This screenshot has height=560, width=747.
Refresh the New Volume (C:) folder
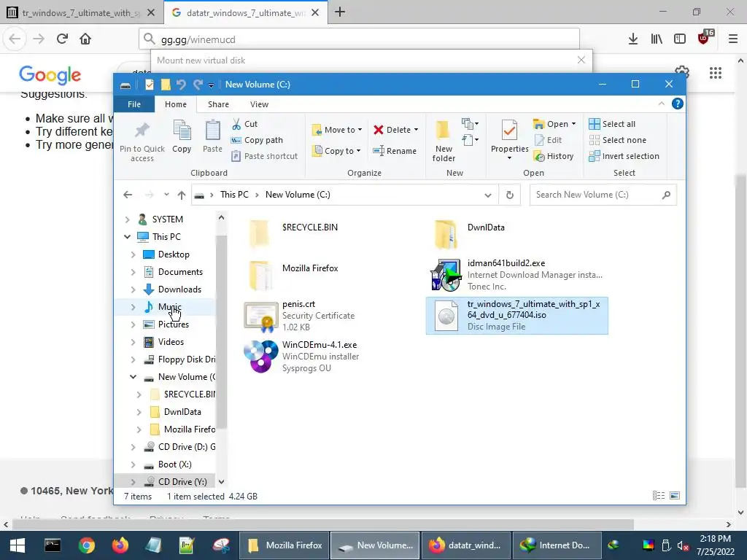(510, 195)
